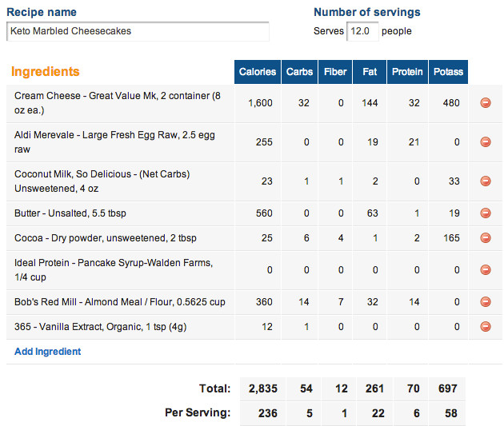504x426 pixels.
Task: Select the Calories column header
Action: point(258,72)
